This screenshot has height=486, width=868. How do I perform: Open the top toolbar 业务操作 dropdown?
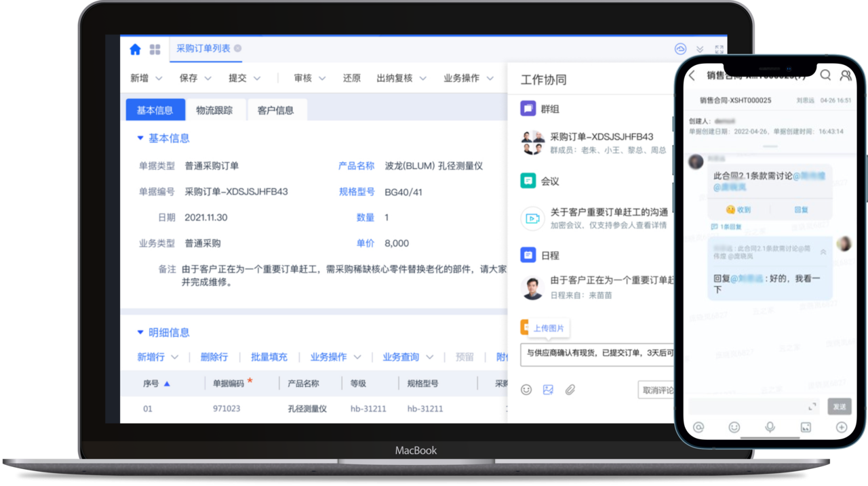[x=469, y=79]
